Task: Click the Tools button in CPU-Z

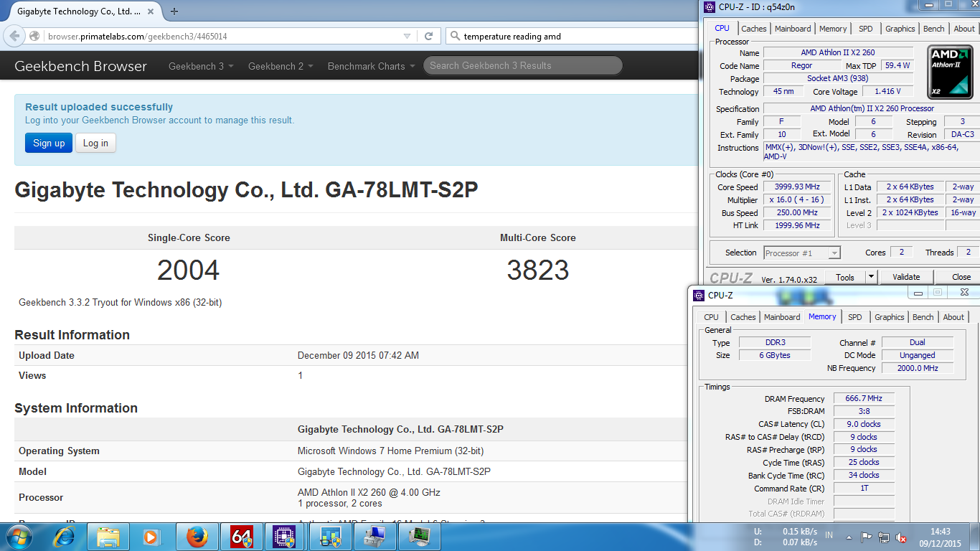Action: tap(845, 277)
